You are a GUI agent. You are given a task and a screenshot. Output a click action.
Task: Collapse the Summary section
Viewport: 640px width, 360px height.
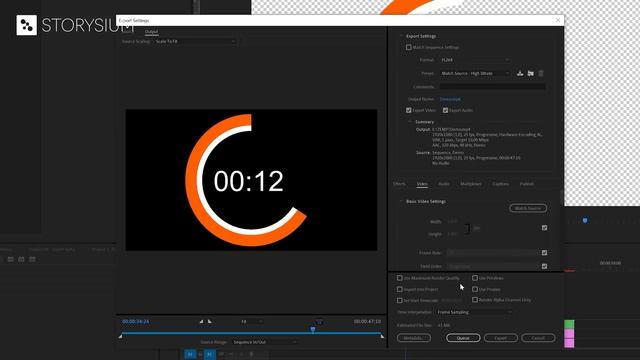[410, 122]
